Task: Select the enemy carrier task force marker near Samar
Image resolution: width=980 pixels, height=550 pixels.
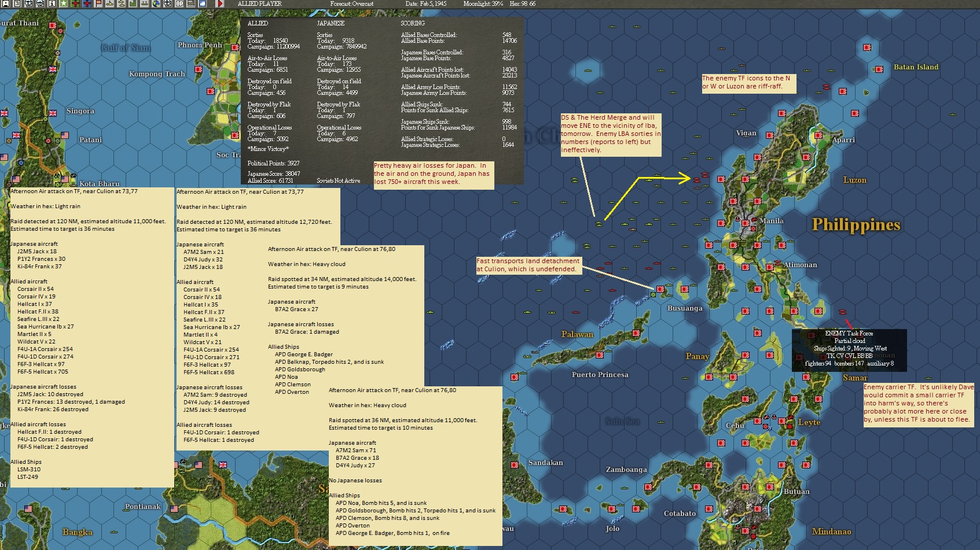Action: point(843,312)
